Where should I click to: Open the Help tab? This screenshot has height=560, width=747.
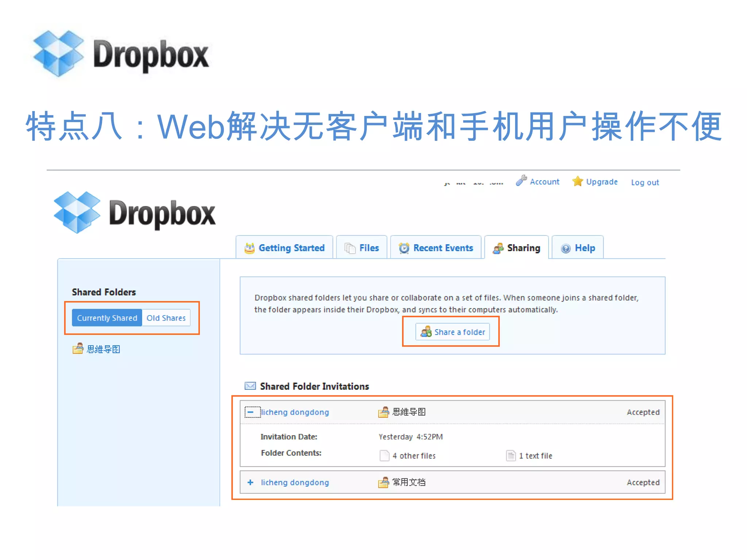click(x=578, y=248)
